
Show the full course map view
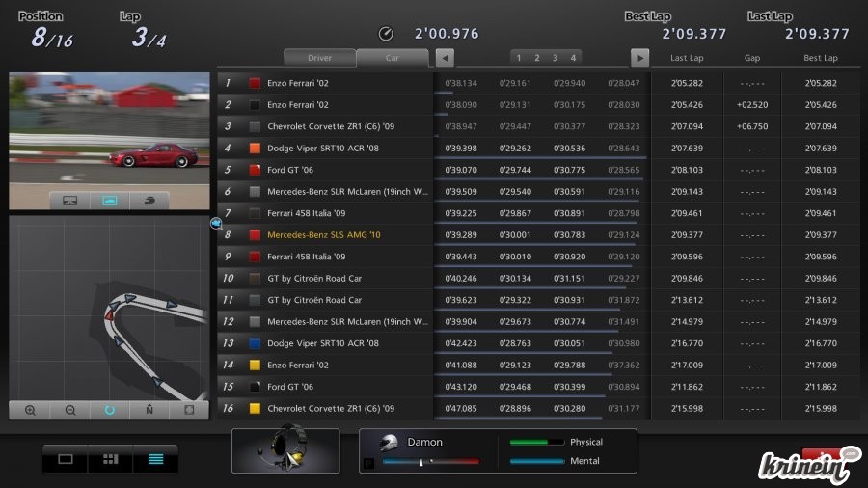pos(189,410)
